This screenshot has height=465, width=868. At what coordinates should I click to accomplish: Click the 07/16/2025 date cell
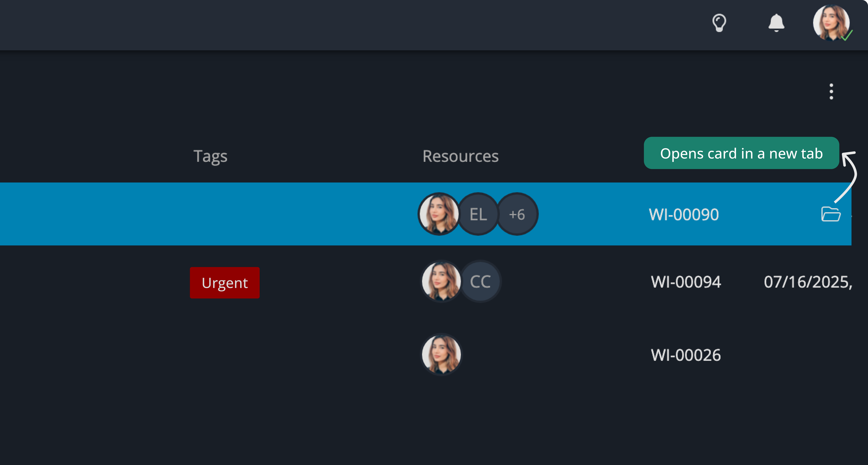(808, 282)
